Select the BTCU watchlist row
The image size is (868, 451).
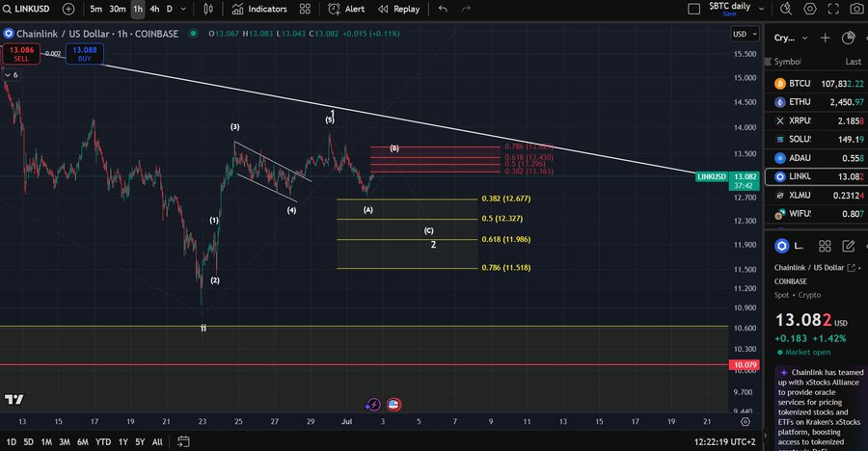tap(817, 84)
